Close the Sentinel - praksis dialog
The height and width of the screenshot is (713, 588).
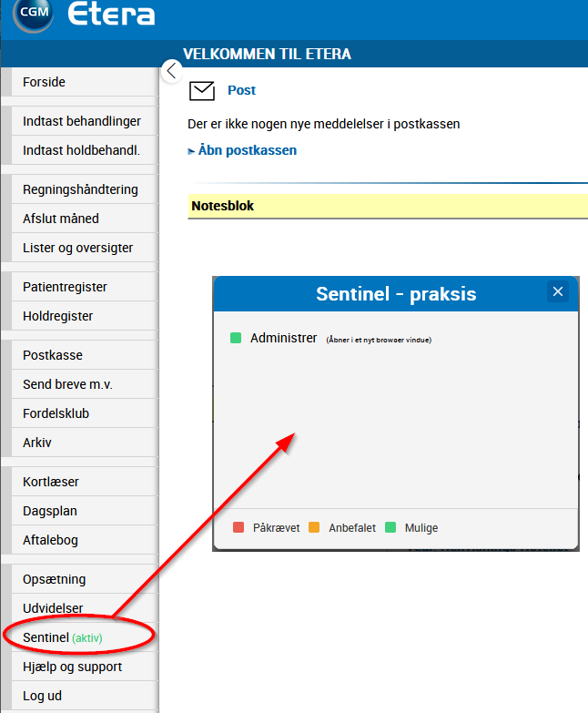pos(558,292)
